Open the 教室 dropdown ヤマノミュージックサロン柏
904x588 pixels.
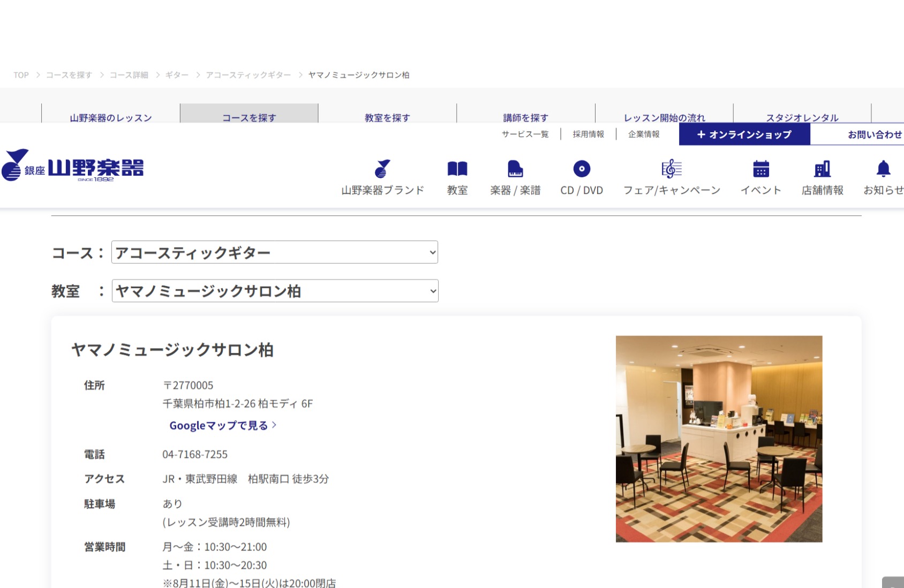tap(275, 291)
